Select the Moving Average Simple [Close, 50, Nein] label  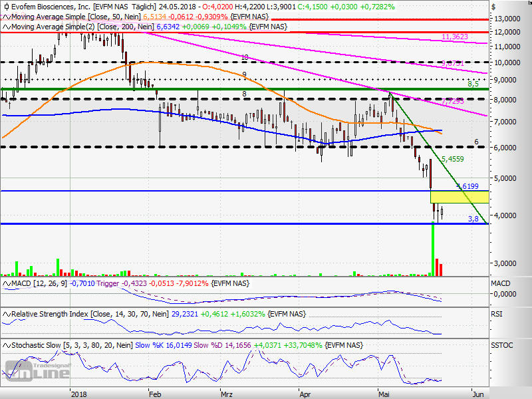pyautogui.click(x=76, y=17)
